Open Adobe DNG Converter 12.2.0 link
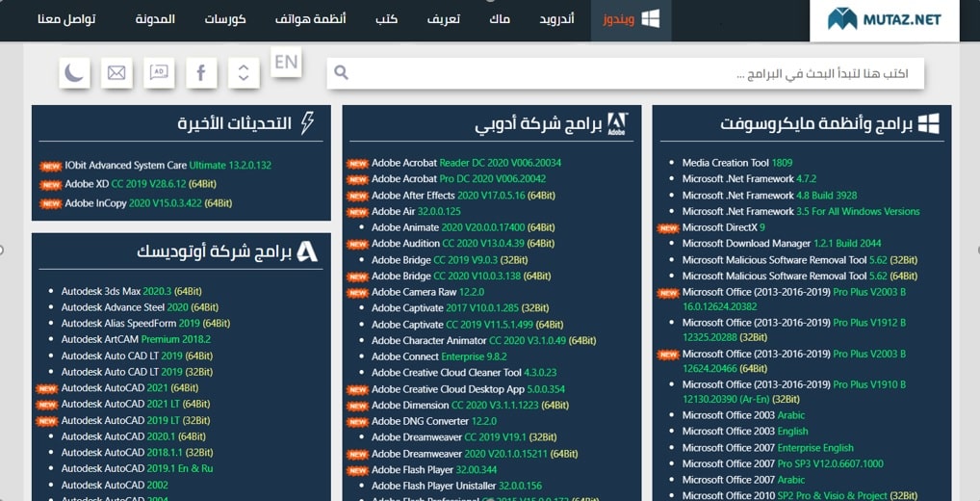Screen dimensions: 980x501 (x=434, y=421)
